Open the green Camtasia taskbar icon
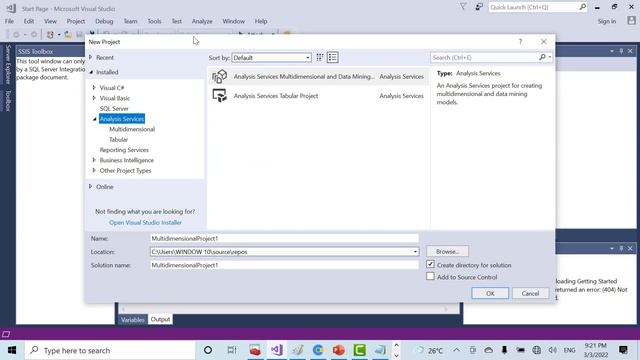The image size is (640, 360). [360, 350]
